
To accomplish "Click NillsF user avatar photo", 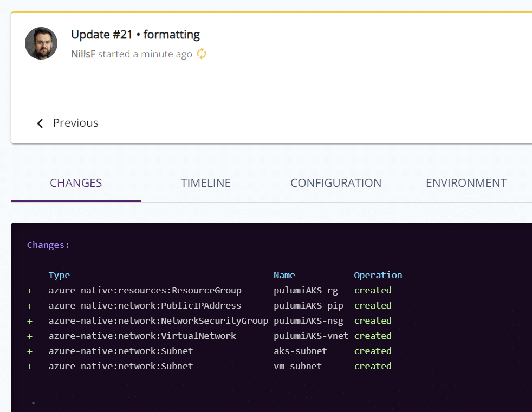I will point(41,43).
